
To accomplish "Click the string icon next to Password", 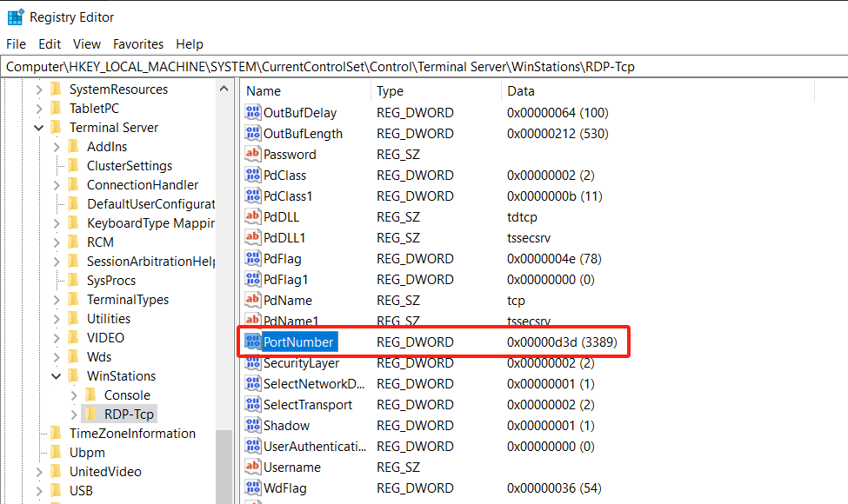I will click(x=253, y=155).
